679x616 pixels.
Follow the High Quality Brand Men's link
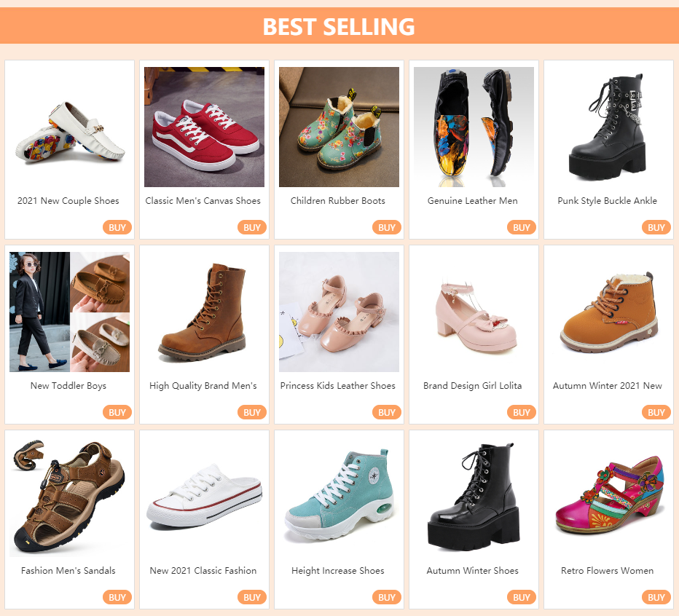pos(203,386)
